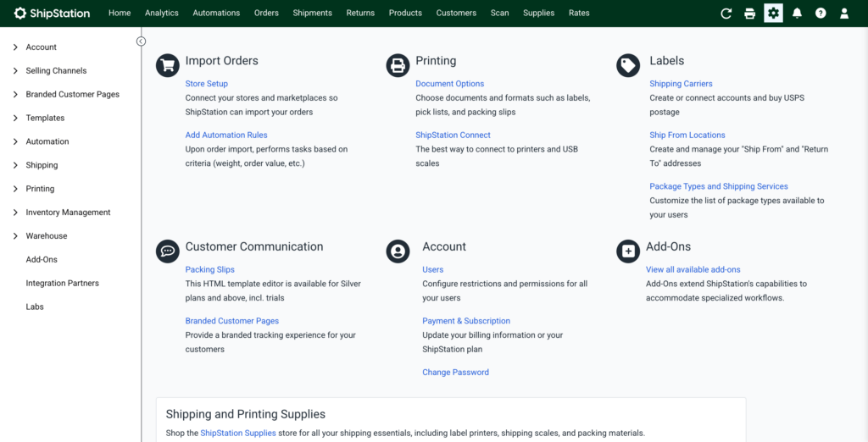This screenshot has height=442, width=868.
Task: Open the Returns tab
Action: pyautogui.click(x=360, y=13)
